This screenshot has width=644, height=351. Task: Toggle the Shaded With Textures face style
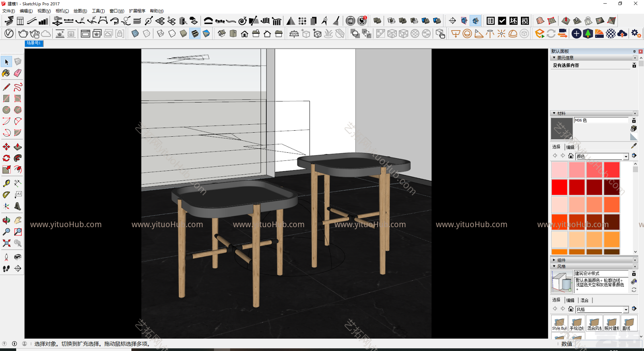[x=195, y=33]
